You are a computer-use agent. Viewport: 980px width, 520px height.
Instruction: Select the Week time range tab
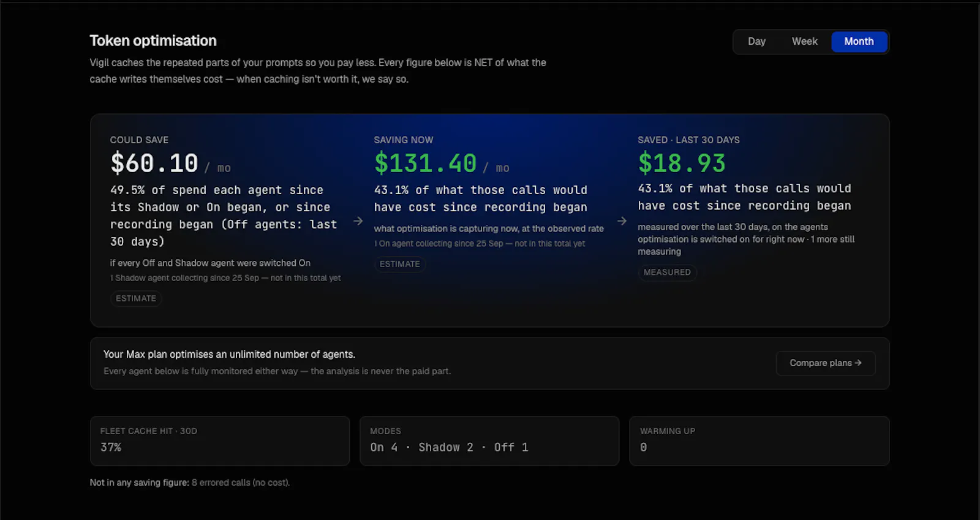point(804,42)
